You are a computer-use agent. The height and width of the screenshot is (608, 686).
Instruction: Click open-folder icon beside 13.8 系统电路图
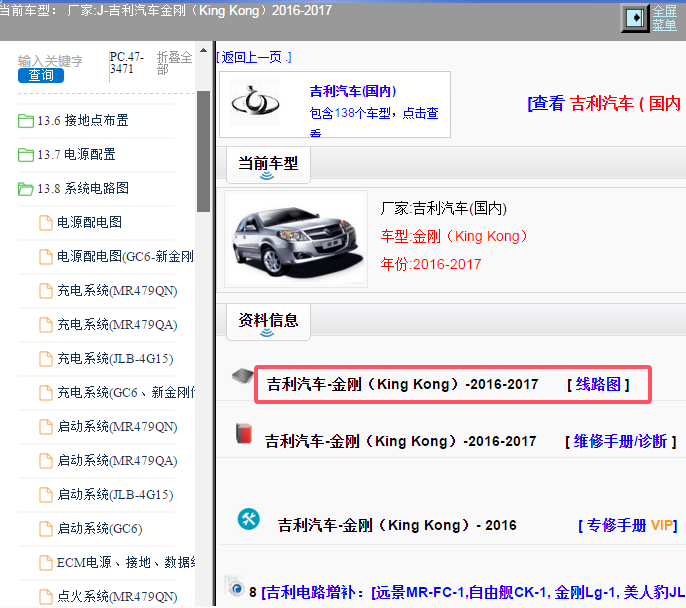[26, 189]
